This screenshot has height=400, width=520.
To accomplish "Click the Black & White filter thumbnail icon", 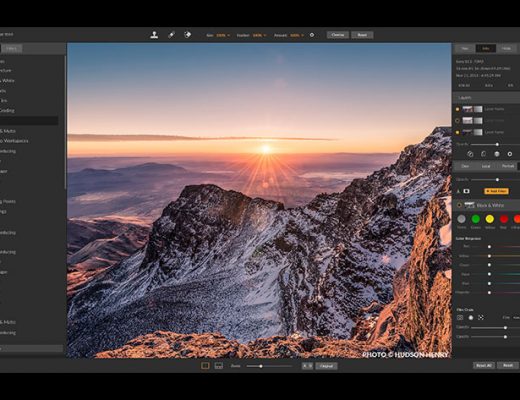I will tap(469, 205).
